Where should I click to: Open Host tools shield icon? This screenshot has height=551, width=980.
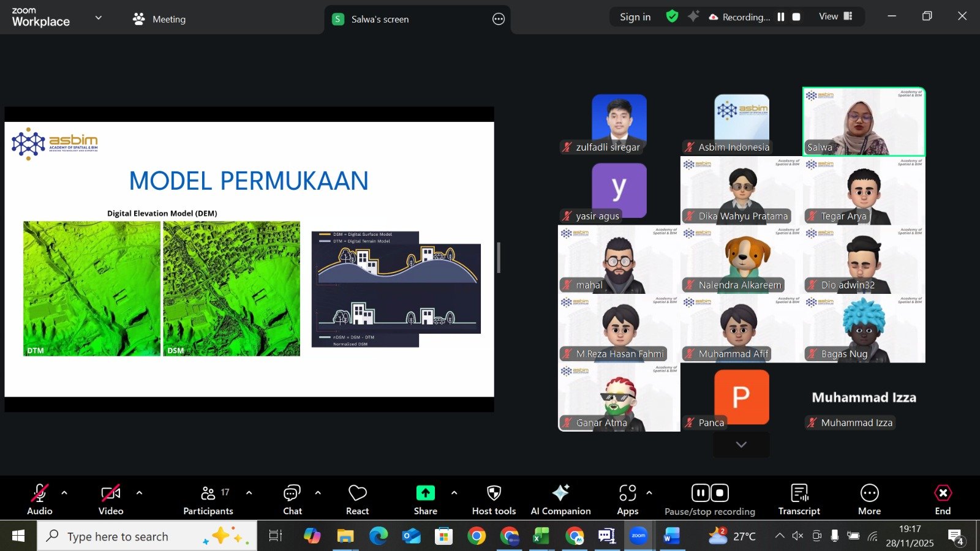494,493
